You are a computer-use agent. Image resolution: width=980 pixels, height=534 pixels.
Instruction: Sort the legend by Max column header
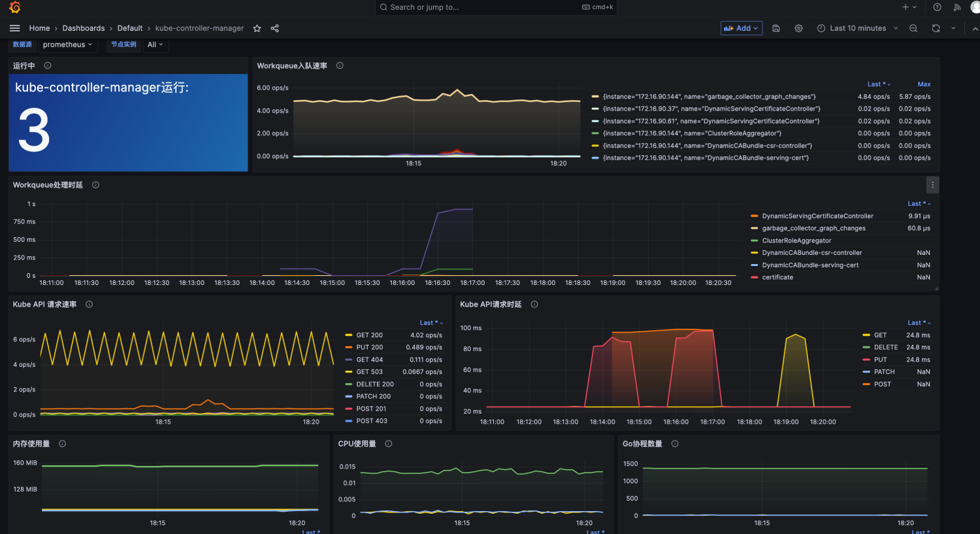coord(924,84)
